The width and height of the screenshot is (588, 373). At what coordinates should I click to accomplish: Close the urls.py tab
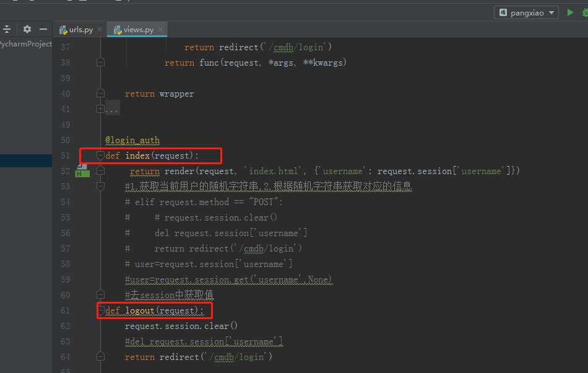(100, 29)
